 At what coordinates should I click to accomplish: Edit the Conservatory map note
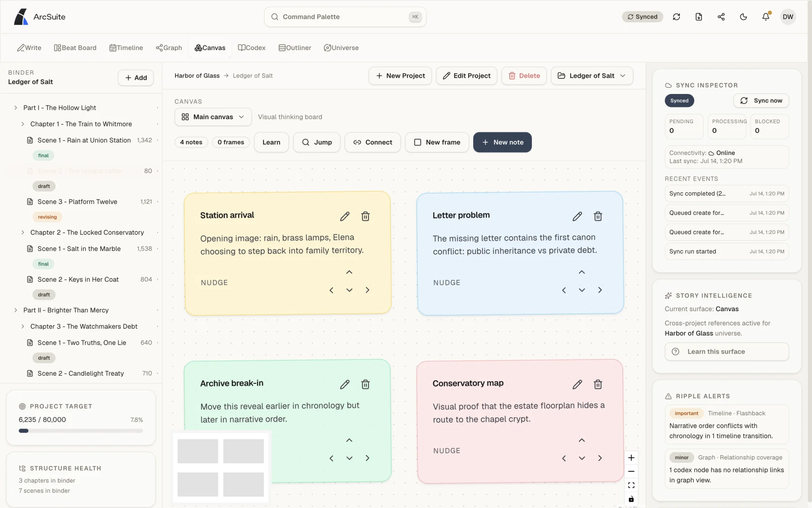coord(577,384)
